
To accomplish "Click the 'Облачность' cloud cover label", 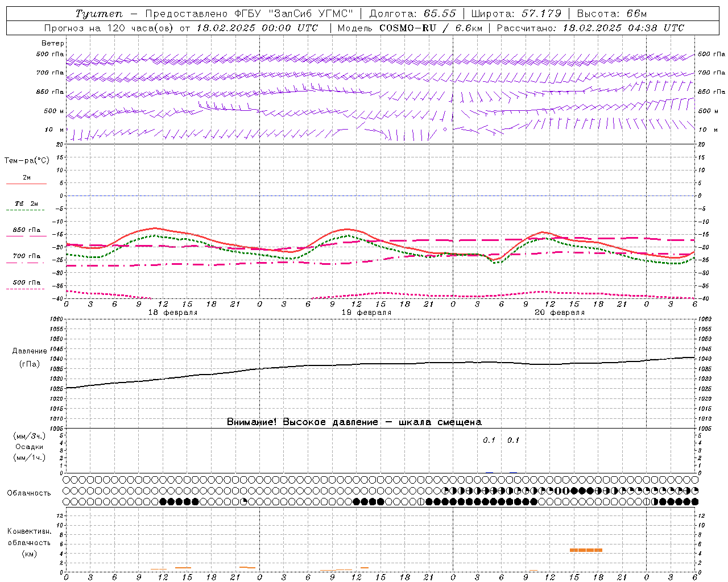I will 29,493.
